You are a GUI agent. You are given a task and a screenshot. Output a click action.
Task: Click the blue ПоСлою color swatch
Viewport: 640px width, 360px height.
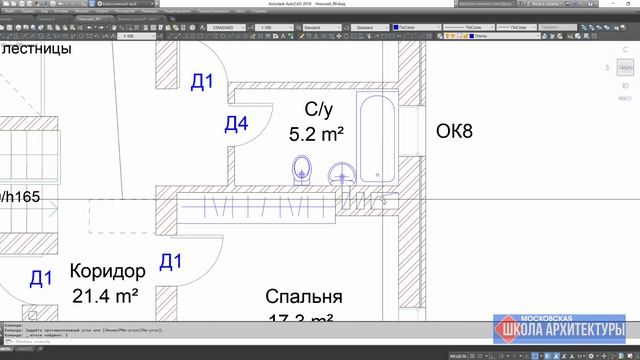[396, 27]
